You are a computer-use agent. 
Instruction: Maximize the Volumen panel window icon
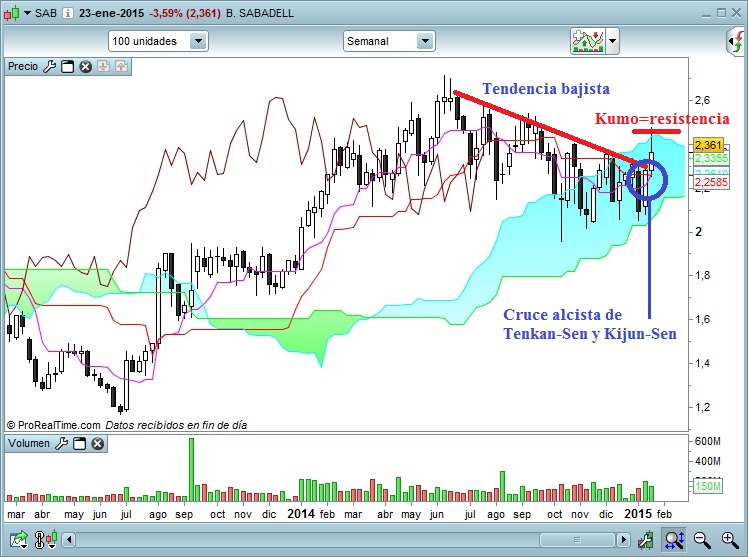point(79,444)
